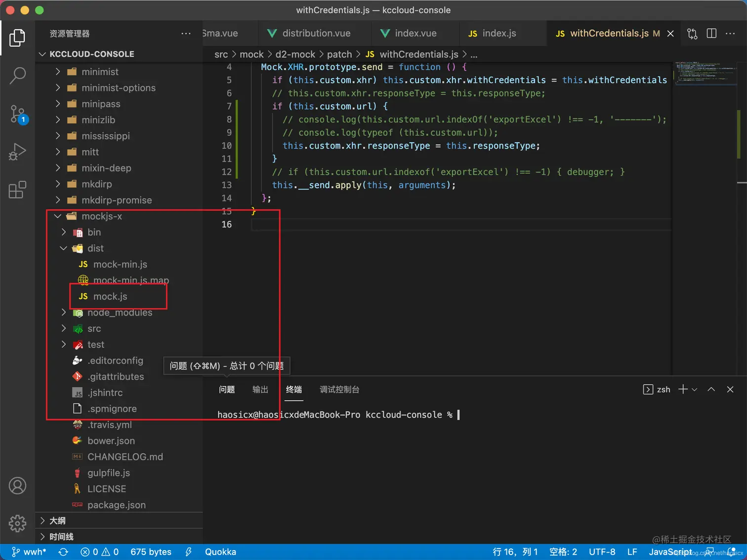Open the 输出 output panel tab
The height and width of the screenshot is (560, 747).
[x=260, y=390]
